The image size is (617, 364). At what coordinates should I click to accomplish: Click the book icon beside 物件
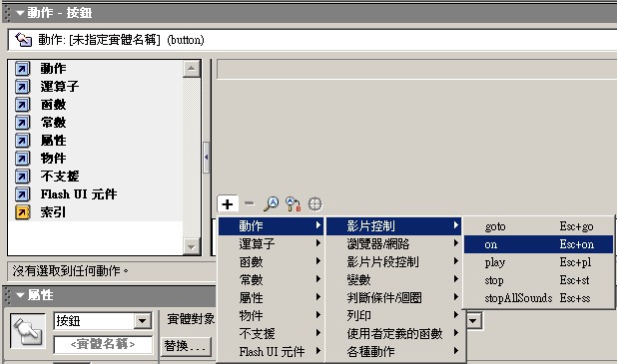22,158
